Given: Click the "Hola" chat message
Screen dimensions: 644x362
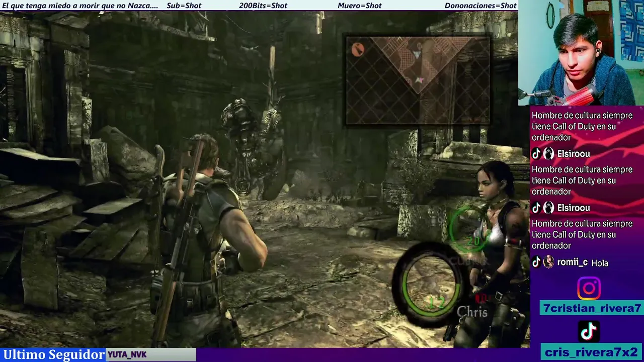Looking at the screenshot, I should coord(600,263).
